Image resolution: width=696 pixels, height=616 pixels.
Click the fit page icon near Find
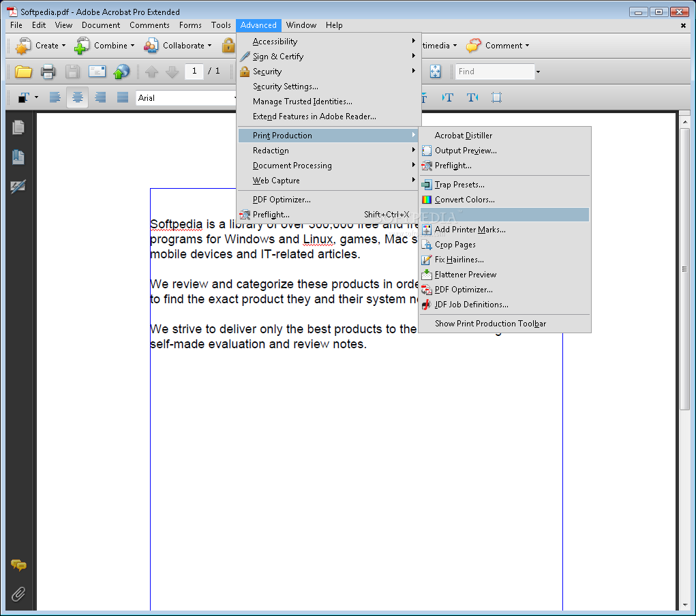[435, 72]
